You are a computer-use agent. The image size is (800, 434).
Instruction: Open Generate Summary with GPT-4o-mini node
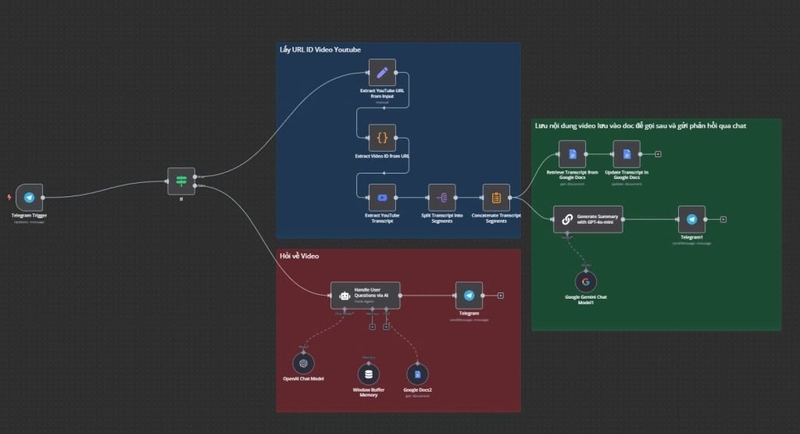pos(588,219)
